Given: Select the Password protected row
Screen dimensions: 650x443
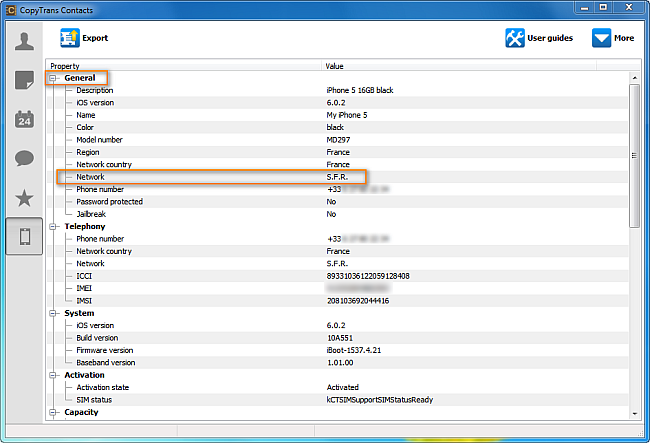Looking at the screenshot, I should click(x=338, y=202).
